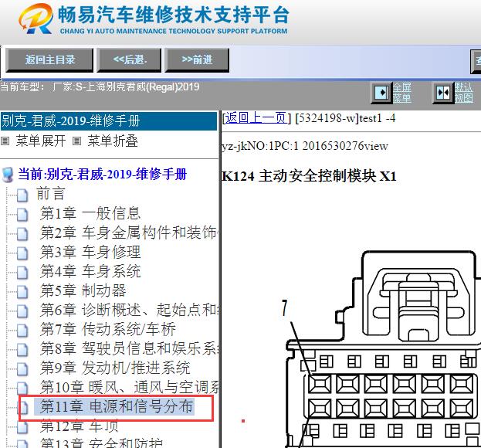Viewport: 481px width, 448px height.
Task: Click the connector diagram image
Action: coord(381,349)
